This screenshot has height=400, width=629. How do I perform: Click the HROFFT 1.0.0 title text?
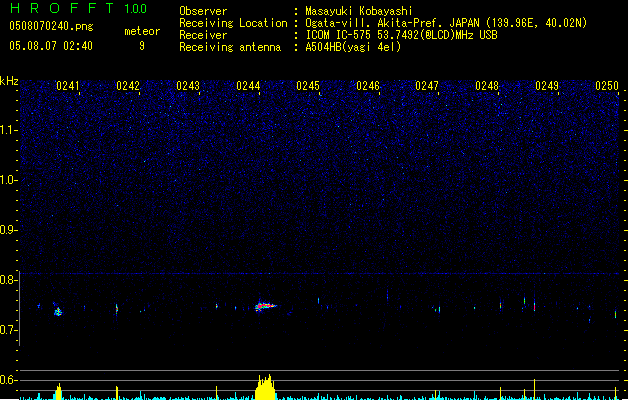click(79, 8)
